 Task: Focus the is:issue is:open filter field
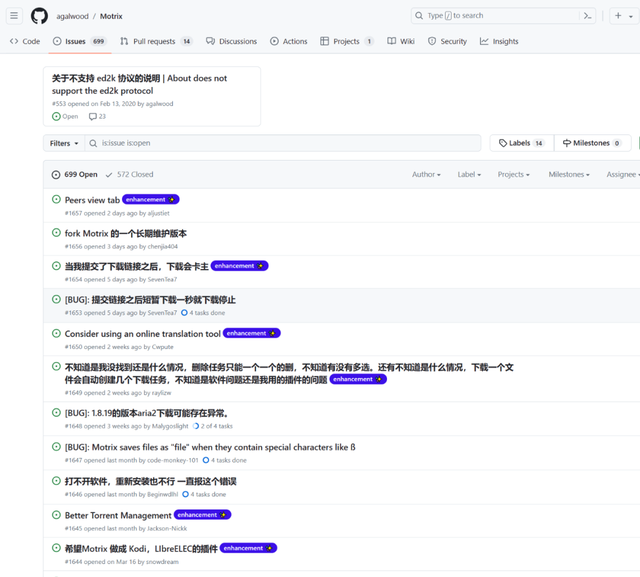coord(282,143)
